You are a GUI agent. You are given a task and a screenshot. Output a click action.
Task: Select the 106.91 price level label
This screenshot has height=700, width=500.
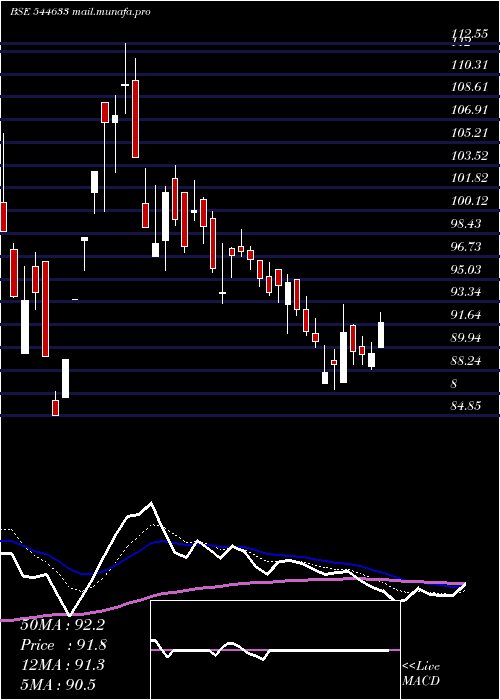tap(469, 110)
